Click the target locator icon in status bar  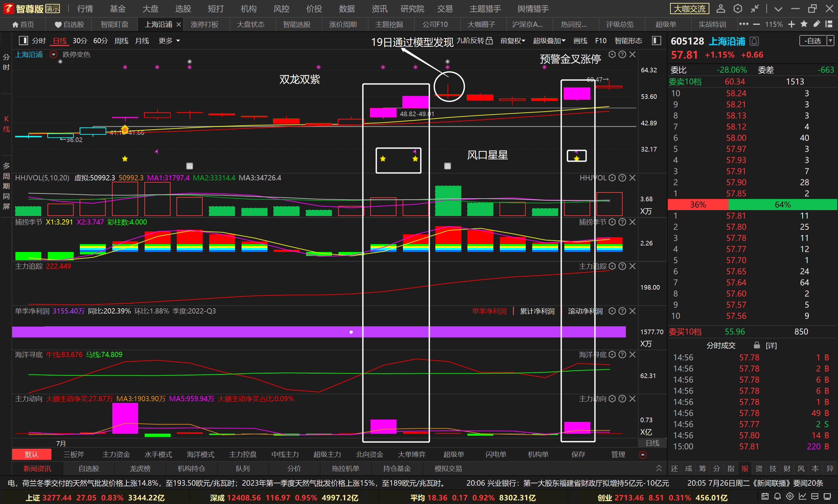coord(790,496)
